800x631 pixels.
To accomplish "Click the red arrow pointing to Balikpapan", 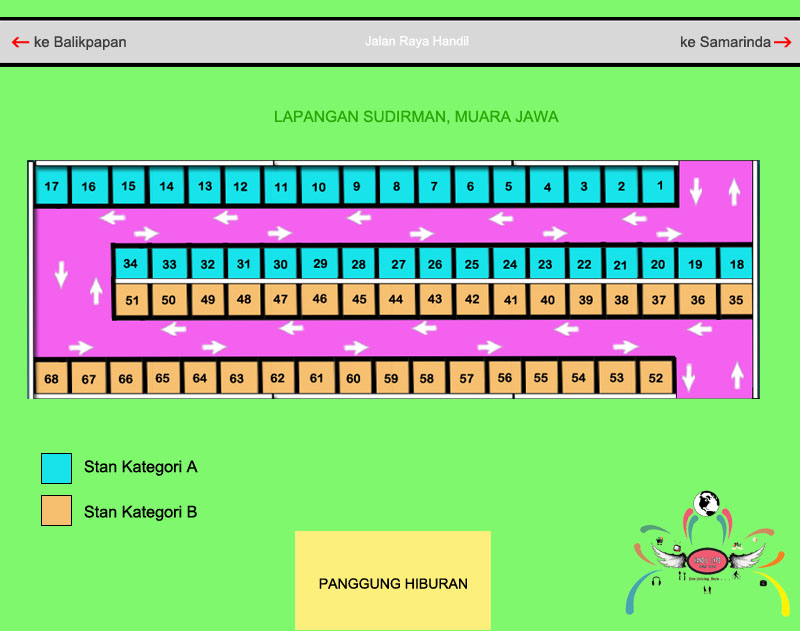I will pos(20,42).
